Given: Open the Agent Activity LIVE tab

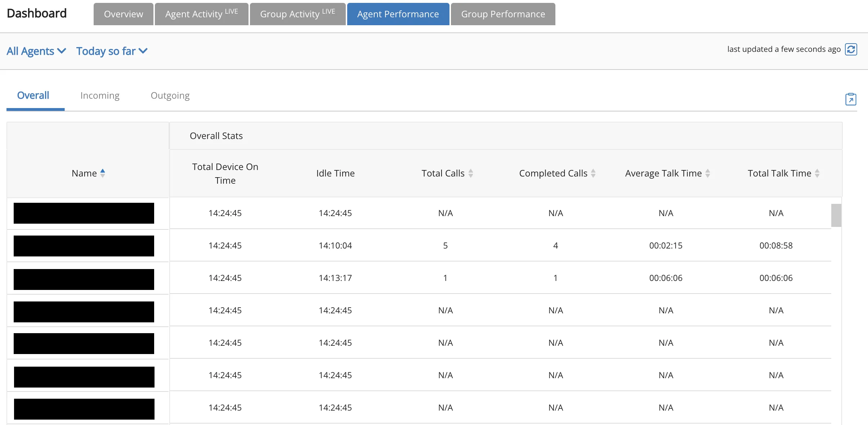Looking at the screenshot, I should pyautogui.click(x=202, y=14).
